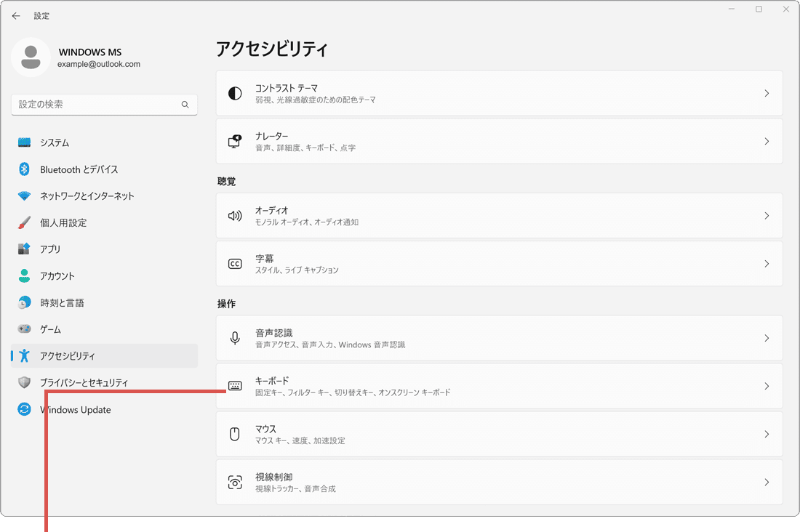
Task: Click the 視線制御 eye-tracking icon
Action: coord(235,482)
